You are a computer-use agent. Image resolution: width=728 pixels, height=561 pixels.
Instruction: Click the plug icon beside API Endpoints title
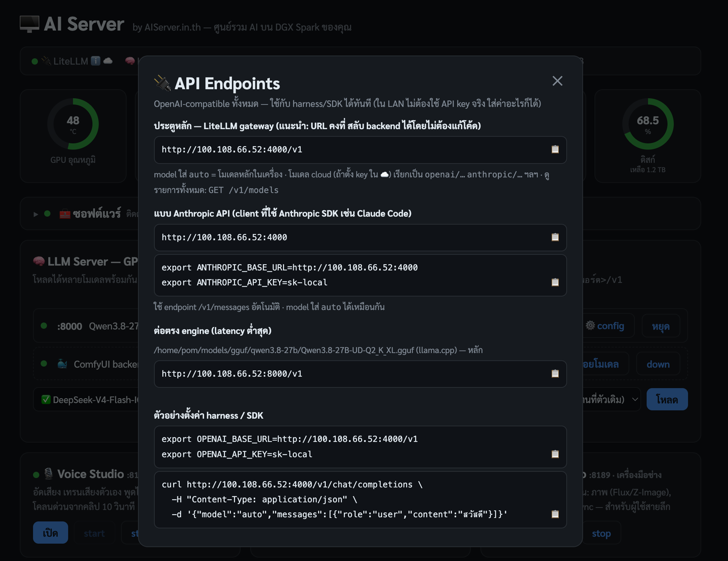pyautogui.click(x=162, y=83)
